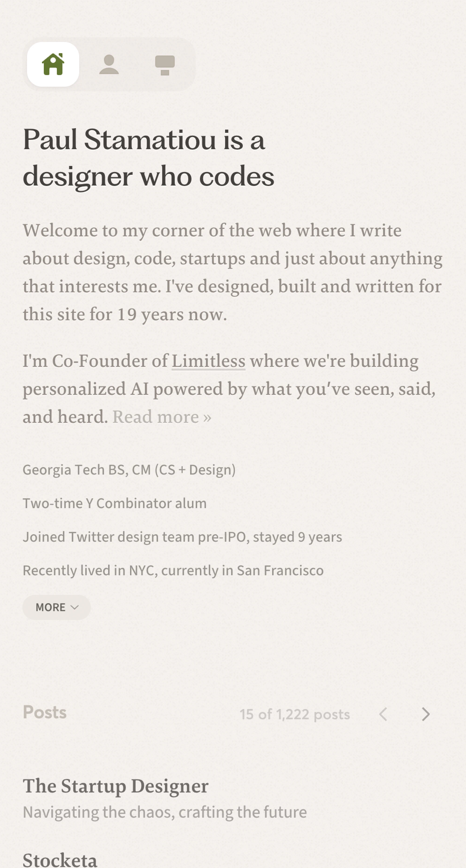Click the Joined Twitter design team line
466x868 pixels.
(x=182, y=537)
